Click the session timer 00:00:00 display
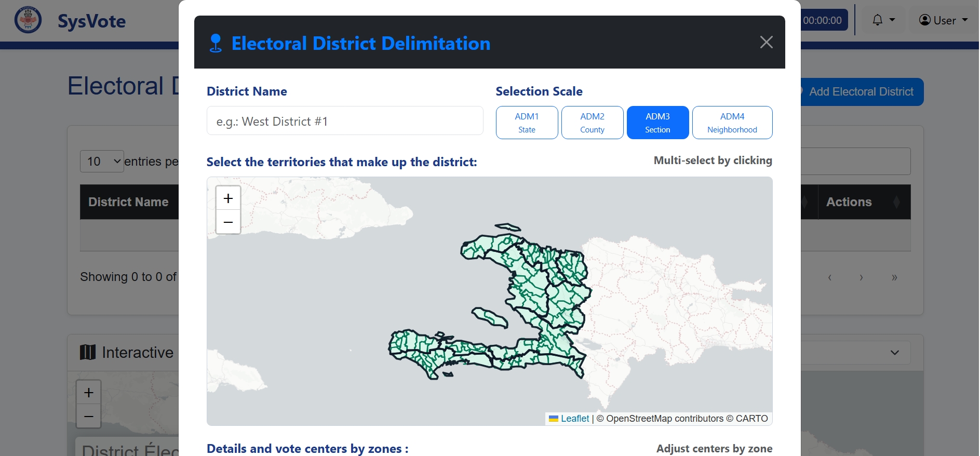Viewport: 980px width, 456px height. [823, 20]
